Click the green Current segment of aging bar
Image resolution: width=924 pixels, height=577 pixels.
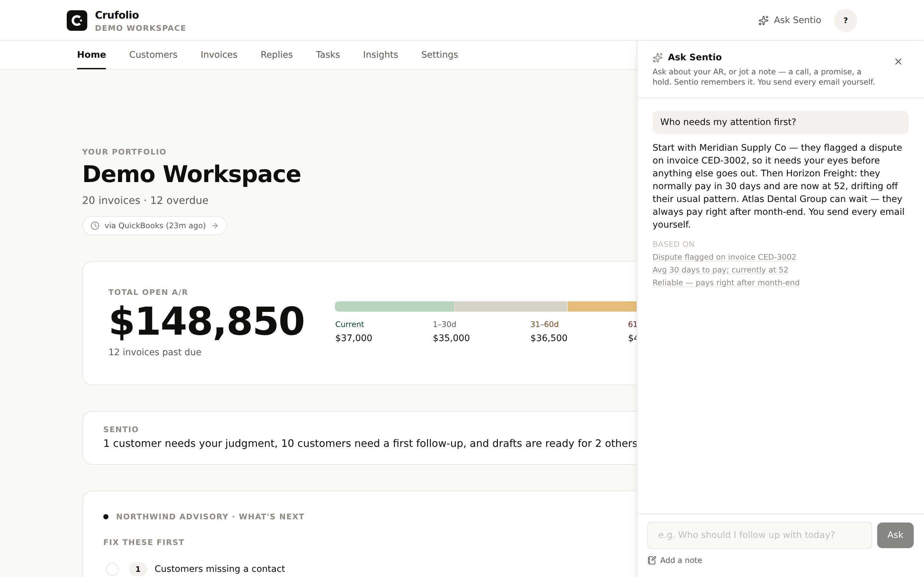point(394,306)
